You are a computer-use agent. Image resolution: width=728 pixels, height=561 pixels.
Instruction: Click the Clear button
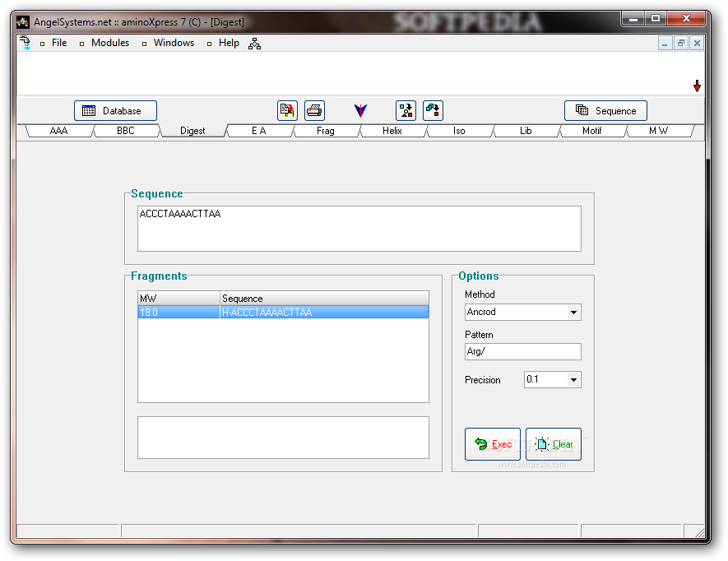(x=554, y=444)
